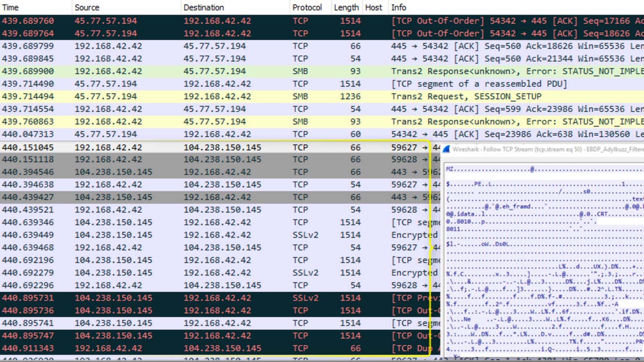Select packet at time 440.394546

coord(221,172)
